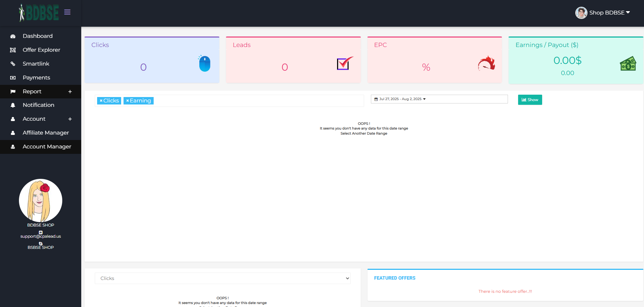This screenshot has width=644, height=307.
Task: Click the Report flag icon
Action: pos(13,92)
